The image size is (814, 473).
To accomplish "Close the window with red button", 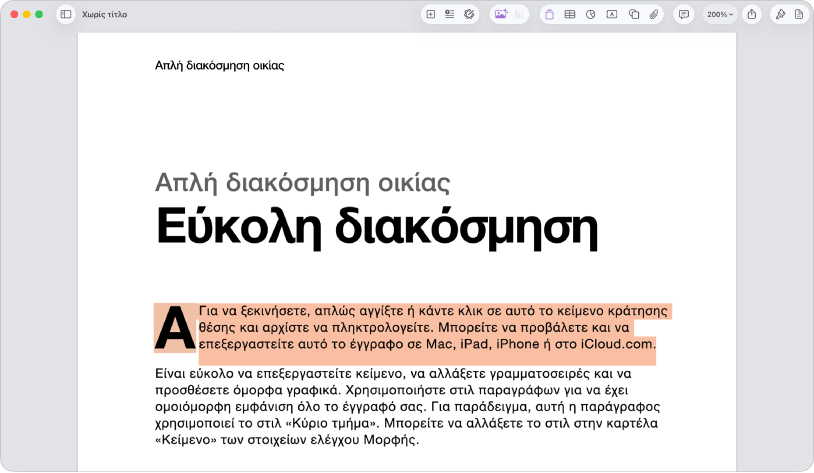I will pos(14,15).
